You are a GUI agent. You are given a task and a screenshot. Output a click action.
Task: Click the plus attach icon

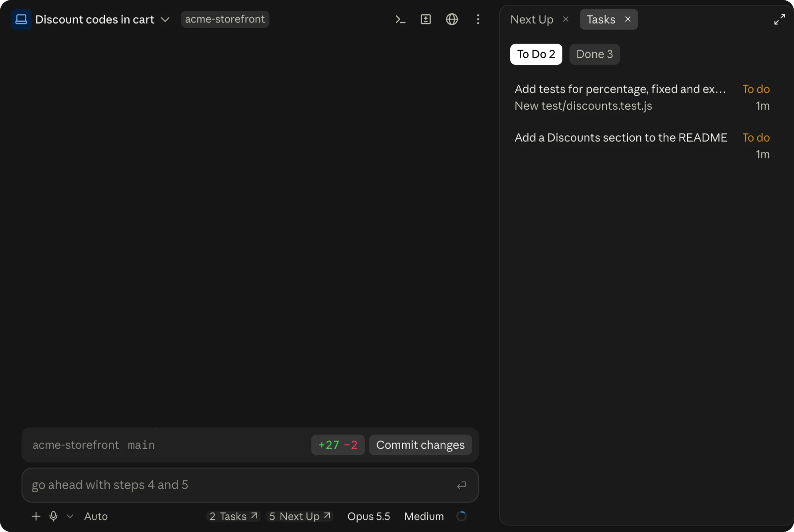[x=36, y=516]
